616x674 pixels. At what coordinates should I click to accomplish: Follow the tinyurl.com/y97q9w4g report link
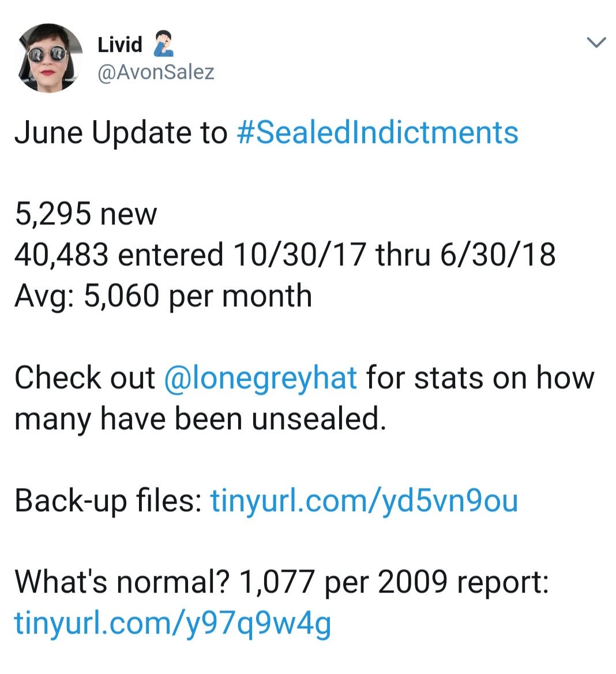pyautogui.click(x=172, y=623)
